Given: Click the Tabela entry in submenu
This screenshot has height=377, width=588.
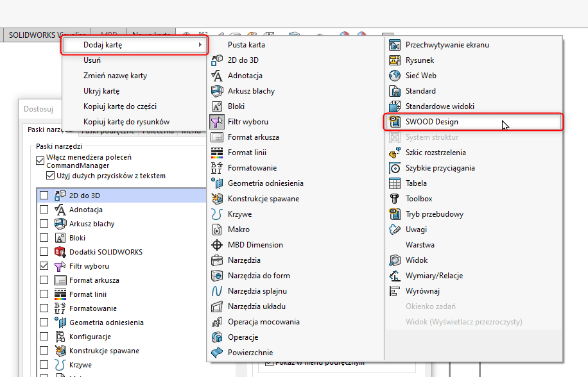Looking at the screenshot, I should point(474,183).
